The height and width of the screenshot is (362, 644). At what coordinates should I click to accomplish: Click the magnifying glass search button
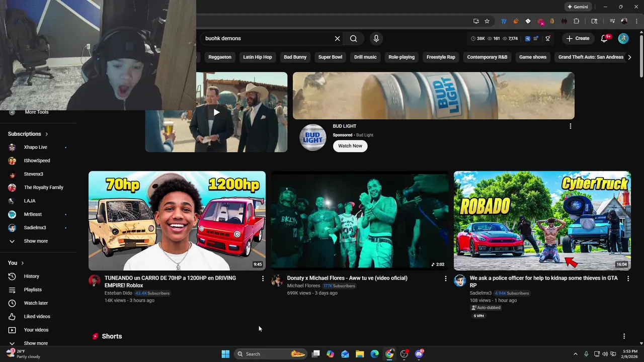[x=354, y=38]
